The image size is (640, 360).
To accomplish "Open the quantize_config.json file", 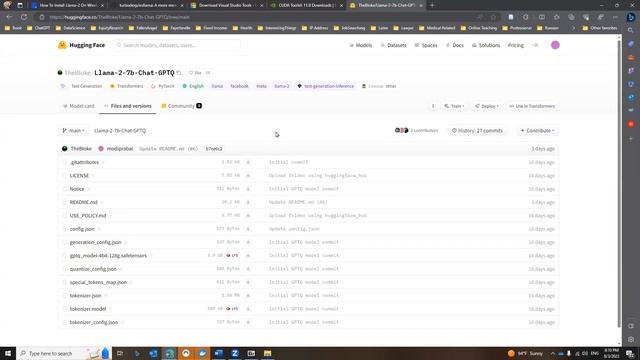I will (93, 269).
